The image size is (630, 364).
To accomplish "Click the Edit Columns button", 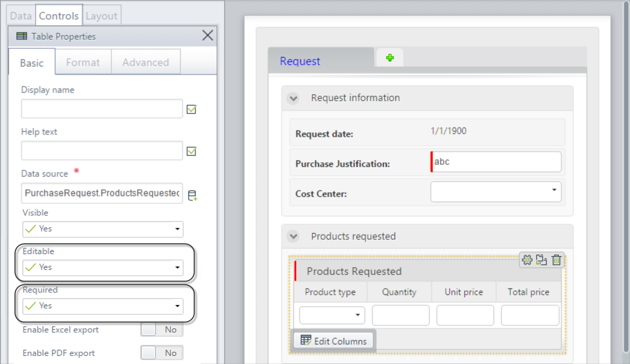I will (333, 341).
